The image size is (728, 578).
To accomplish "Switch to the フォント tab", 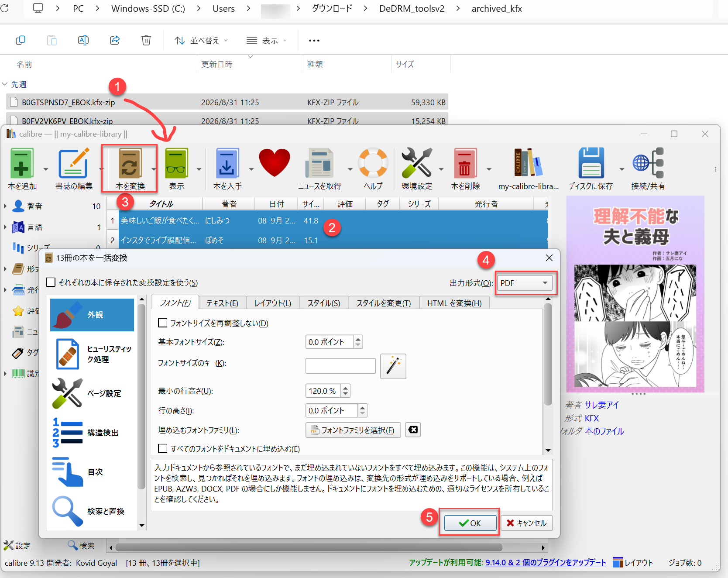I will (175, 303).
